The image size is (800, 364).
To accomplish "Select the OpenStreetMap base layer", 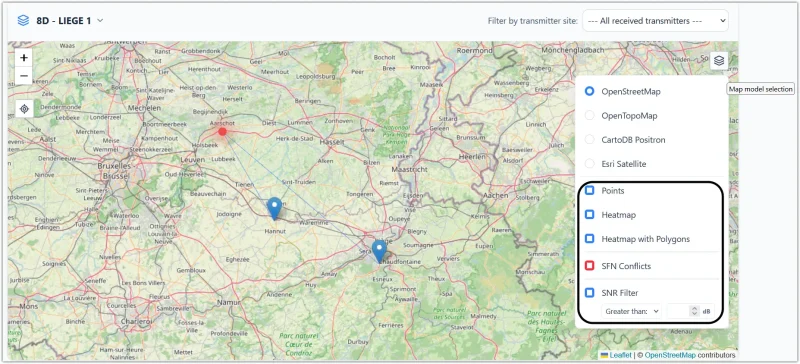I will (589, 91).
